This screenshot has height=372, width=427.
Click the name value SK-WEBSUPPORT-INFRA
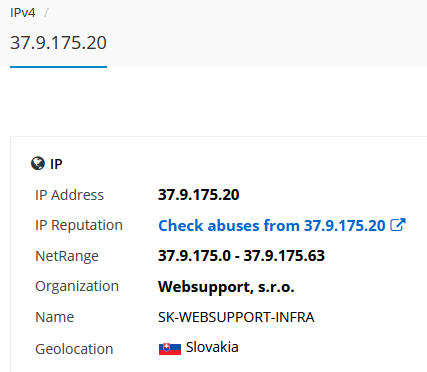(236, 317)
